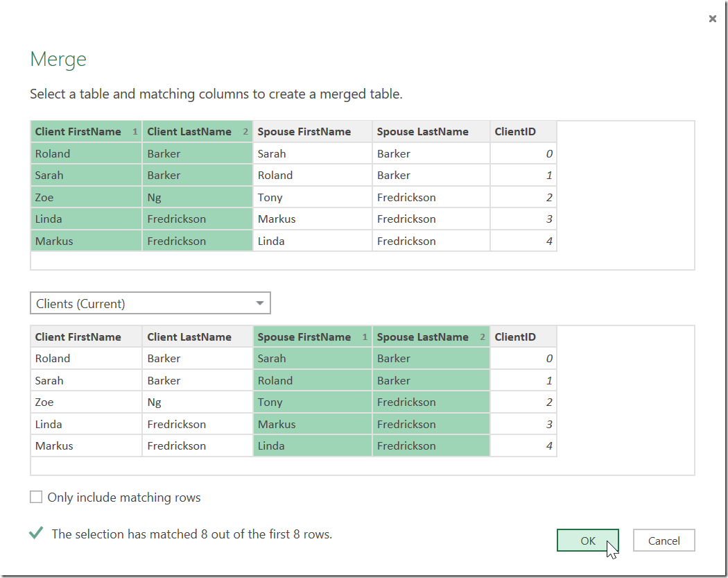Select Spouse LastName header in top table

pyautogui.click(x=431, y=132)
